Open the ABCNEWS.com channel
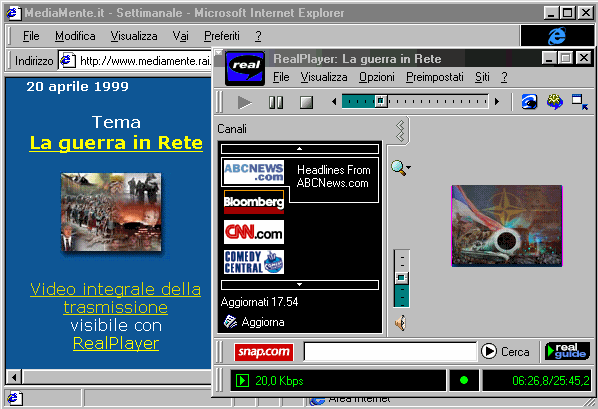Image resolution: width=598 pixels, height=409 pixels. [x=254, y=172]
